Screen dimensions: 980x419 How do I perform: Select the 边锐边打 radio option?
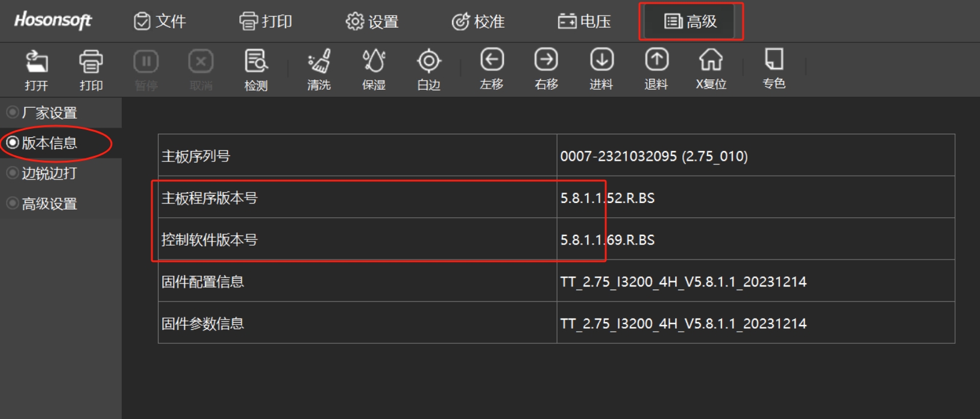coord(12,173)
